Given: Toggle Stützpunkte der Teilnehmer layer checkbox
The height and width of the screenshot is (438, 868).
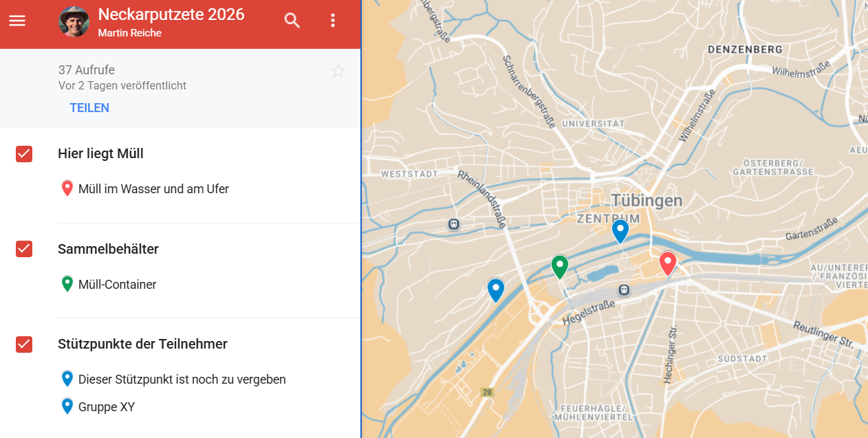Looking at the screenshot, I should [24, 344].
